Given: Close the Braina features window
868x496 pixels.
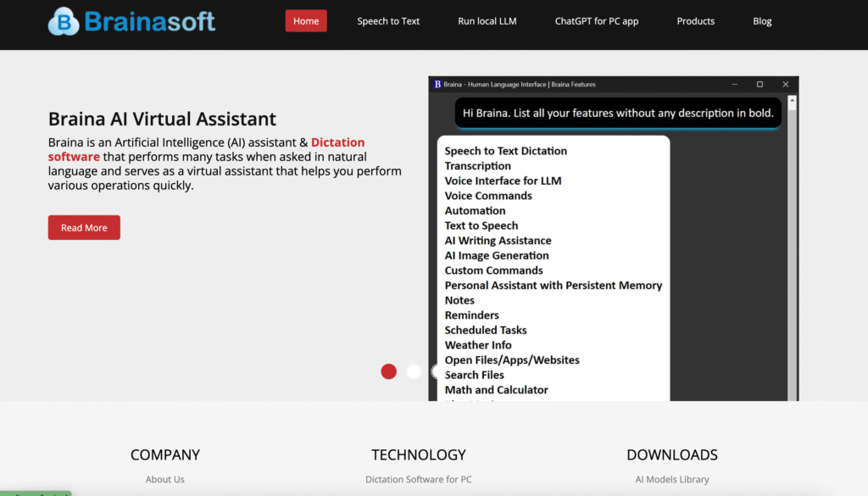Looking at the screenshot, I should point(786,84).
